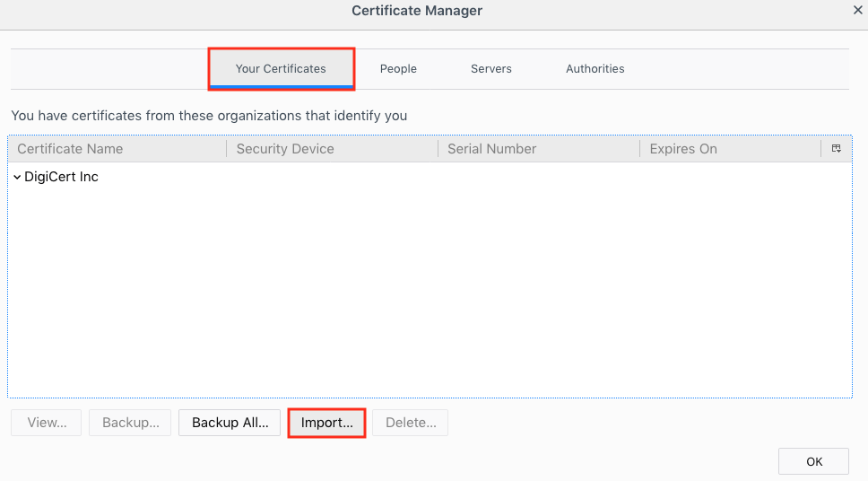Viewport: 868px width, 481px height.
Task: Choose Backup All... to export certificates
Action: click(230, 423)
